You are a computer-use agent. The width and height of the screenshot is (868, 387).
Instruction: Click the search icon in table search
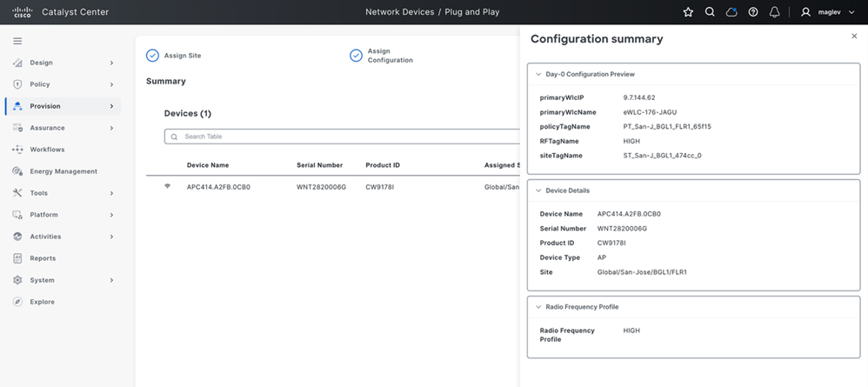tap(174, 137)
